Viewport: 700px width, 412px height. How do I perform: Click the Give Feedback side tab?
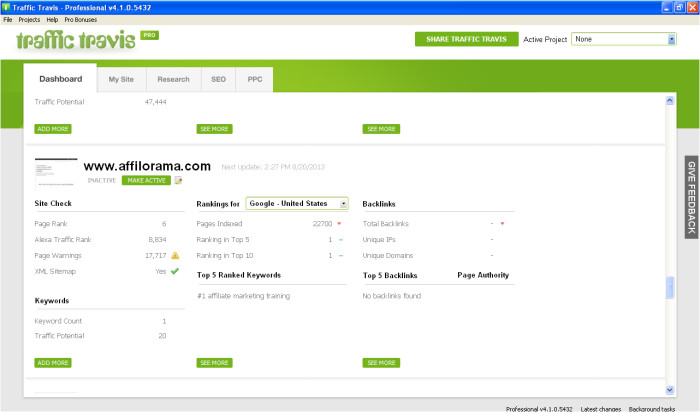tap(692, 197)
